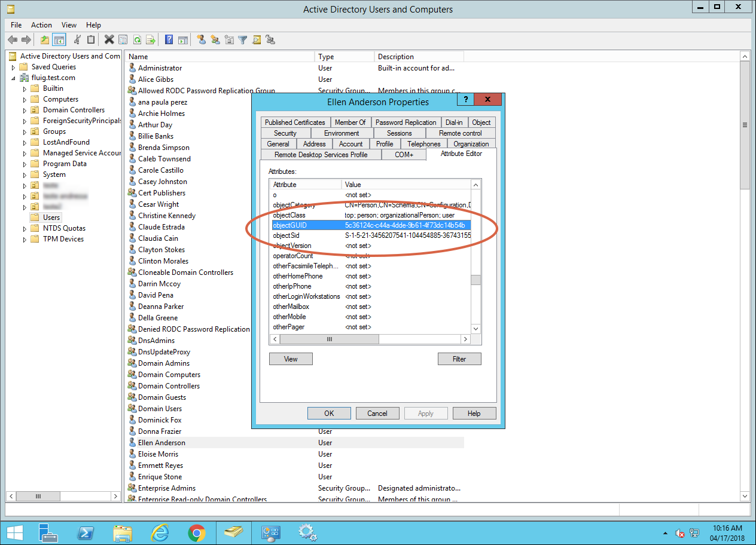Click the Back arrow toolbar icon
The width and height of the screenshot is (756, 545).
point(13,40)
